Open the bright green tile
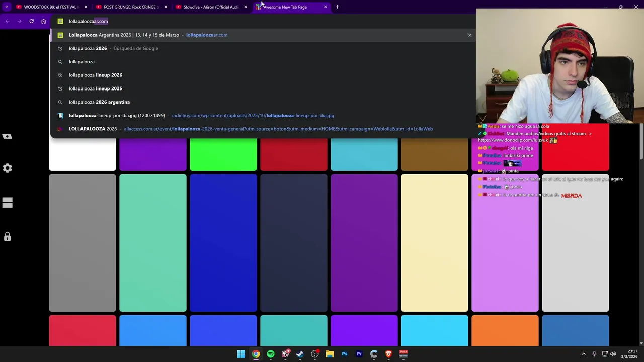 223,154
